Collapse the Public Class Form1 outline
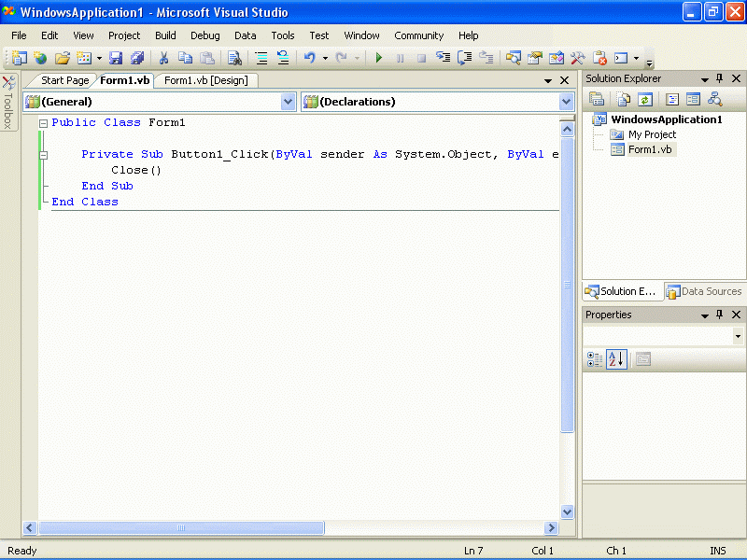This screenshot has width=747, height=560. (x=43, y=123)
